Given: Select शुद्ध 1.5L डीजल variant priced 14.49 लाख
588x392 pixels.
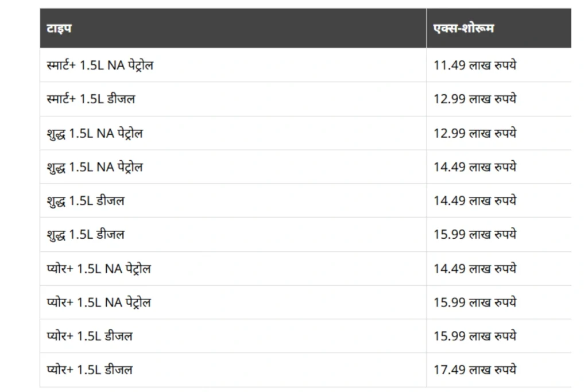Looking at the screenshot, I should 86,201.
